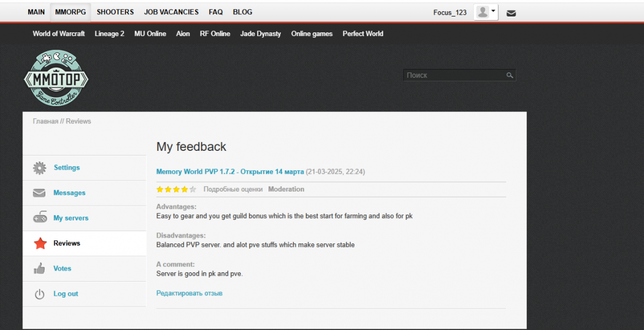Click the Log out power icon
Image resolution: width=644 pixels, height=330 pixels.
[x=39, y=294]
